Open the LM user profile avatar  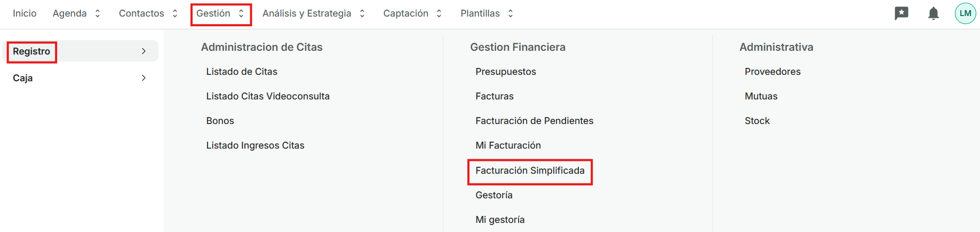tap(965, 13)
